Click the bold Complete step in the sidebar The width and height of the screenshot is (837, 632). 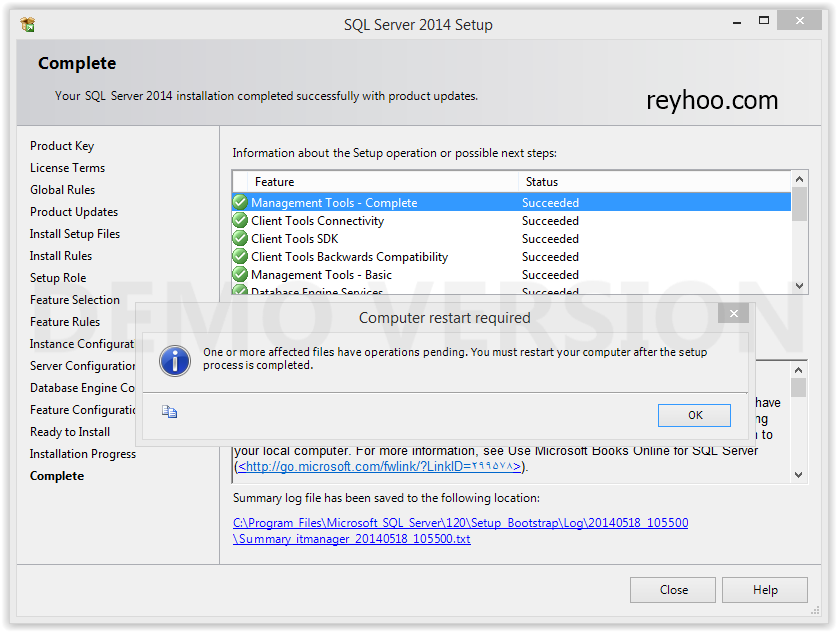(x=57, y=476)
